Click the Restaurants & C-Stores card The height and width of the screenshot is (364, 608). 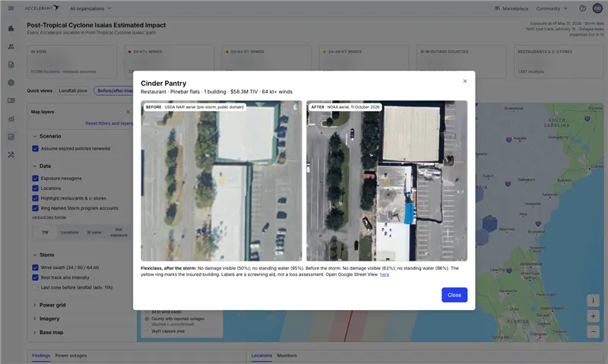(559, 62)
